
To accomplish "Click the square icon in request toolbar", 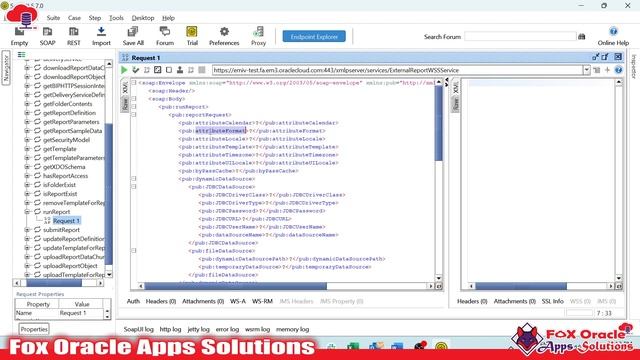I will 169,70.
